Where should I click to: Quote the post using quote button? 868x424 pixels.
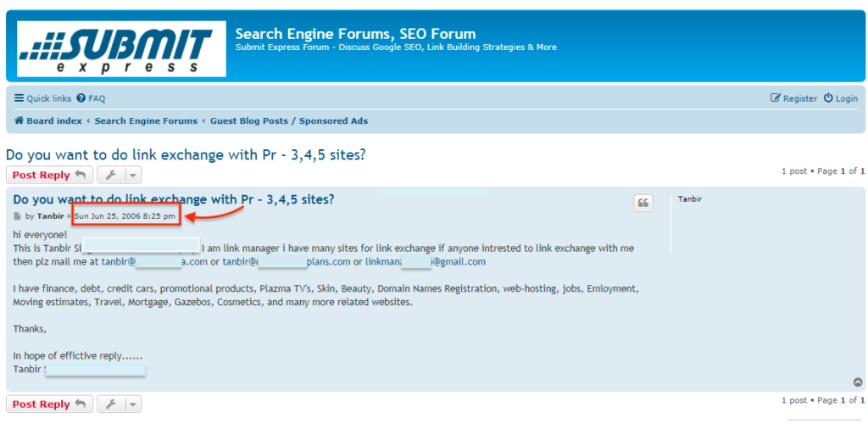(x=643, y=203)
